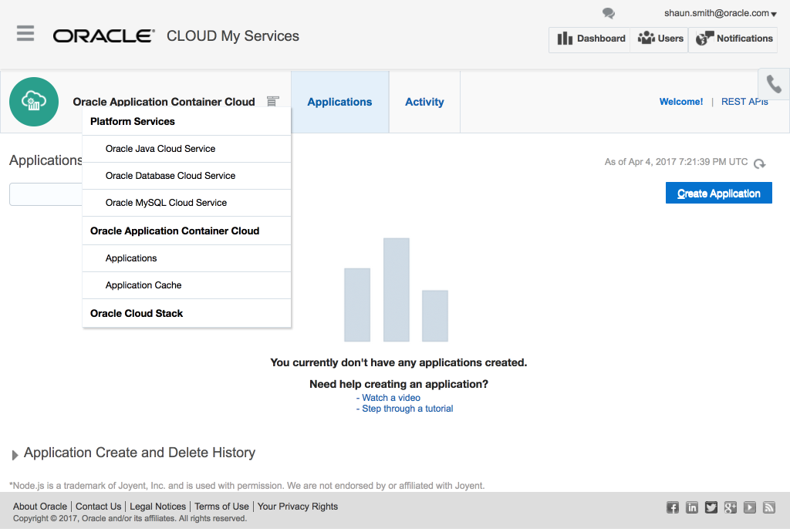Open the About Oracle footer link
This screenshot has width=790, height=532.
(40, 507)
